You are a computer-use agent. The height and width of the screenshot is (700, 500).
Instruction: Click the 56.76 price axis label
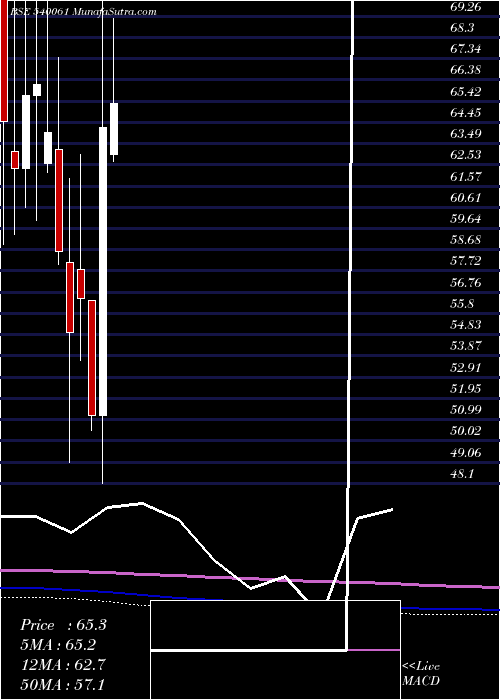[x=466, y=284]
